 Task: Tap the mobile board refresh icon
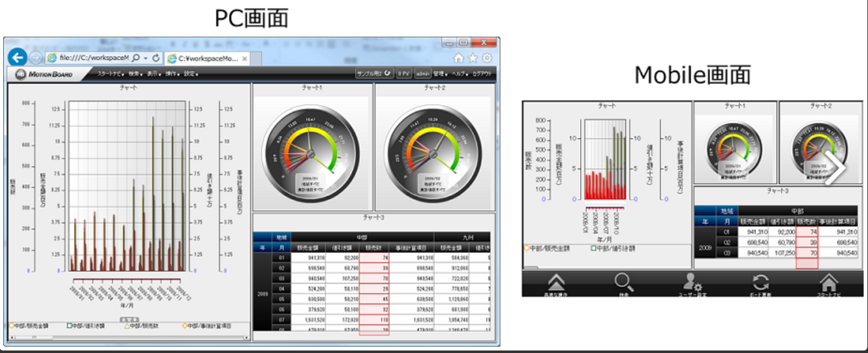pyautogui.click(x=760, y=284)
